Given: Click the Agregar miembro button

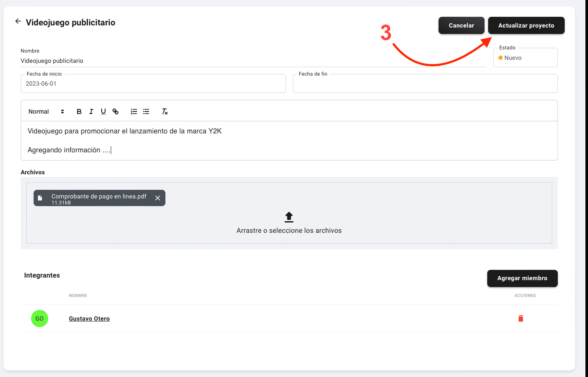Looking at the screenshot, I should click(522, 278).
